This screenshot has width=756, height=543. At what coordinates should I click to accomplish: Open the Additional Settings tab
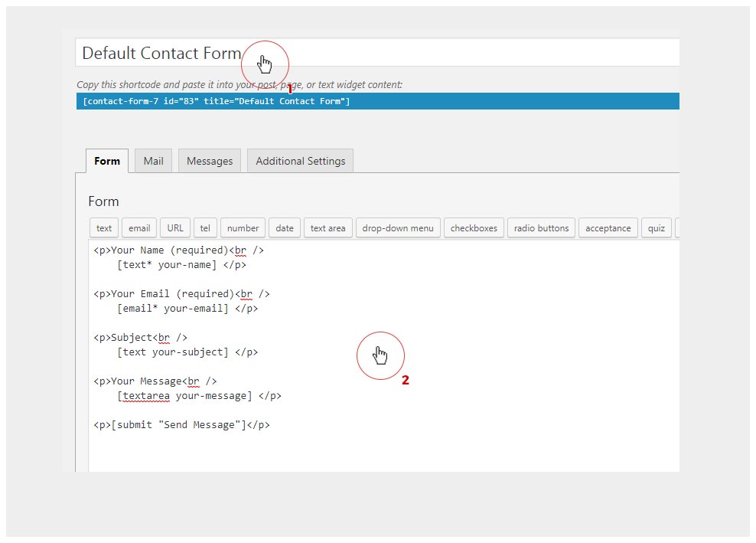point(300,161)
